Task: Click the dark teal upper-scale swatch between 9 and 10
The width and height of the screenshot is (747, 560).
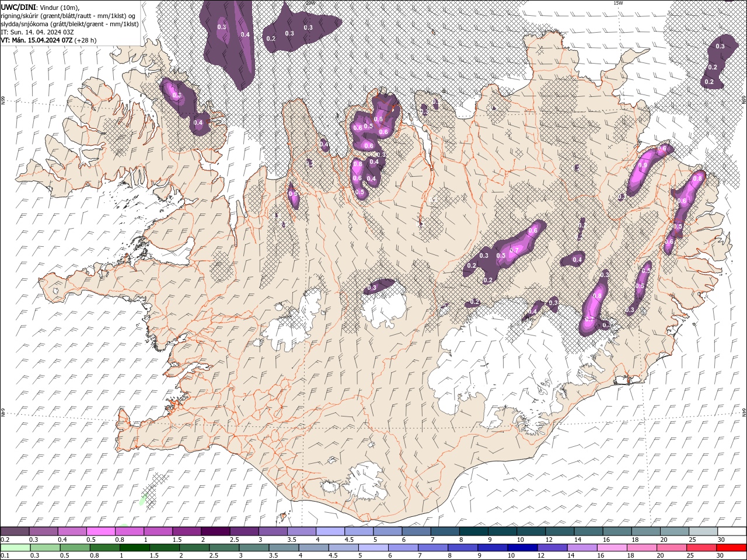Action: 502,531
